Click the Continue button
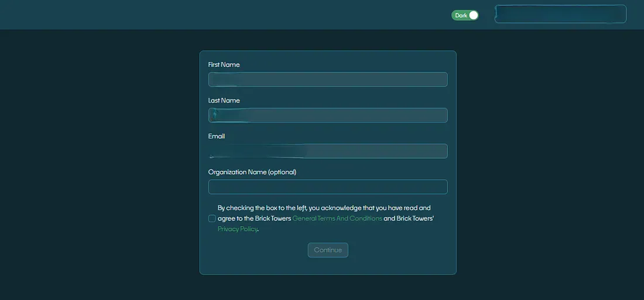The width and height of the screenshot is (644, 300). click(x=328, y=250)
